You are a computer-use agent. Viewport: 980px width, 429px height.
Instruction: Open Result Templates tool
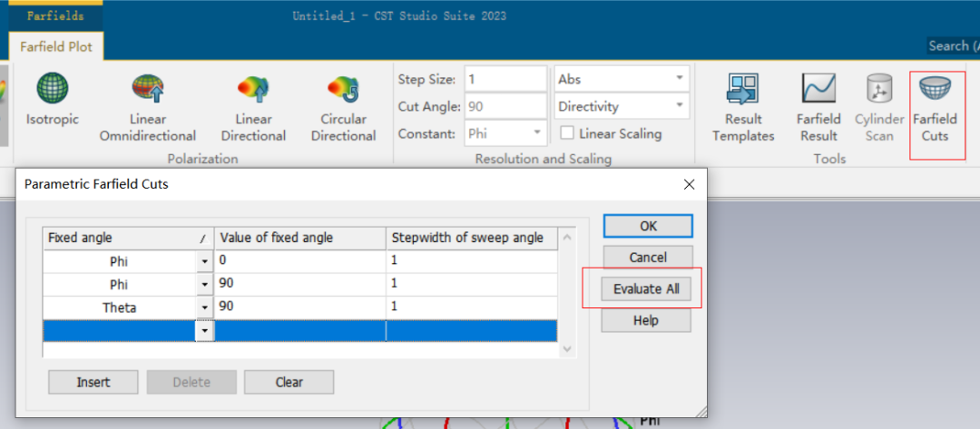(x=743, y=92)
